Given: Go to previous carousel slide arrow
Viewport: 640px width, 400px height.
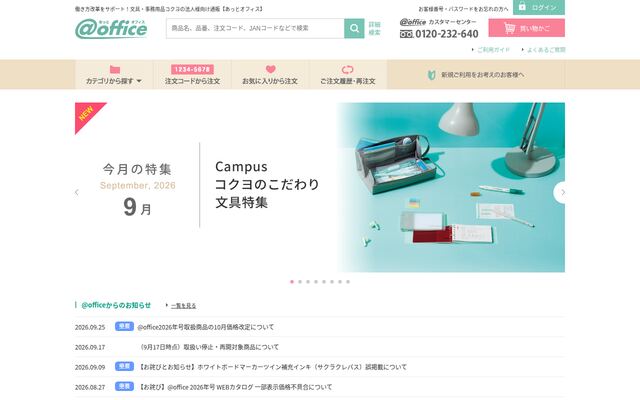Looking at the screenshot, I should click(77, 192).
